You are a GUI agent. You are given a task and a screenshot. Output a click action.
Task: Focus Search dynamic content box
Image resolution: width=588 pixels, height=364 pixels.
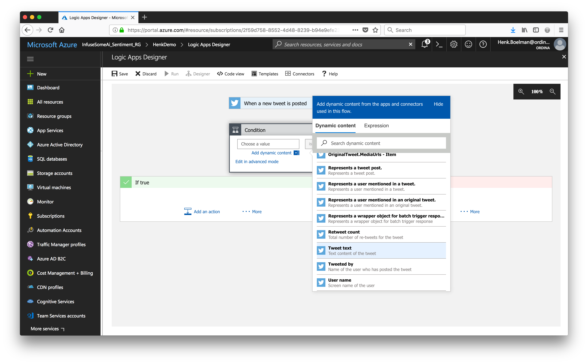tap(381, 143)
